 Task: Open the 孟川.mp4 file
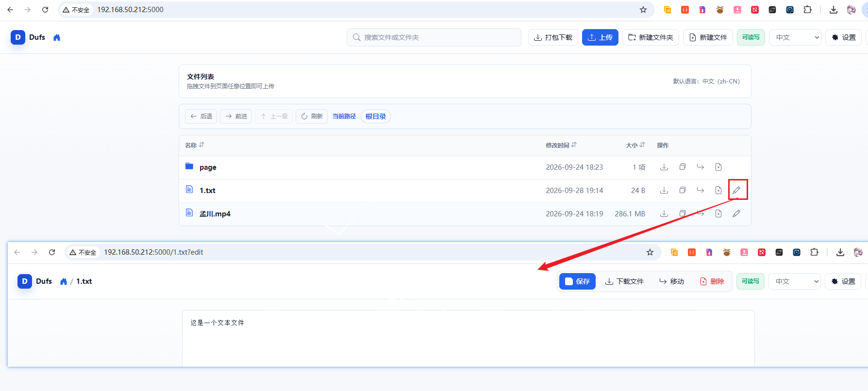pyautogui.click(x=215, y=214)
